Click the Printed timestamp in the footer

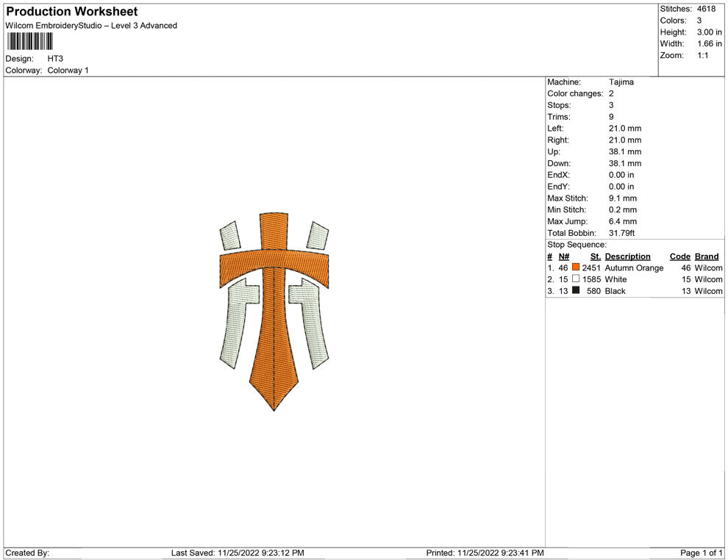click(x=485, y=553)
